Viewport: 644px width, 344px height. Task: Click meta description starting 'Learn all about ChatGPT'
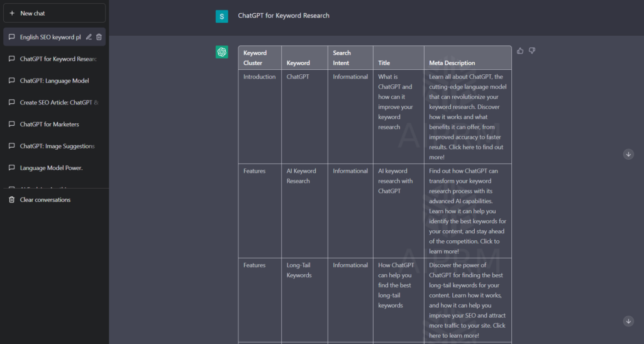[x=468, y=116]
